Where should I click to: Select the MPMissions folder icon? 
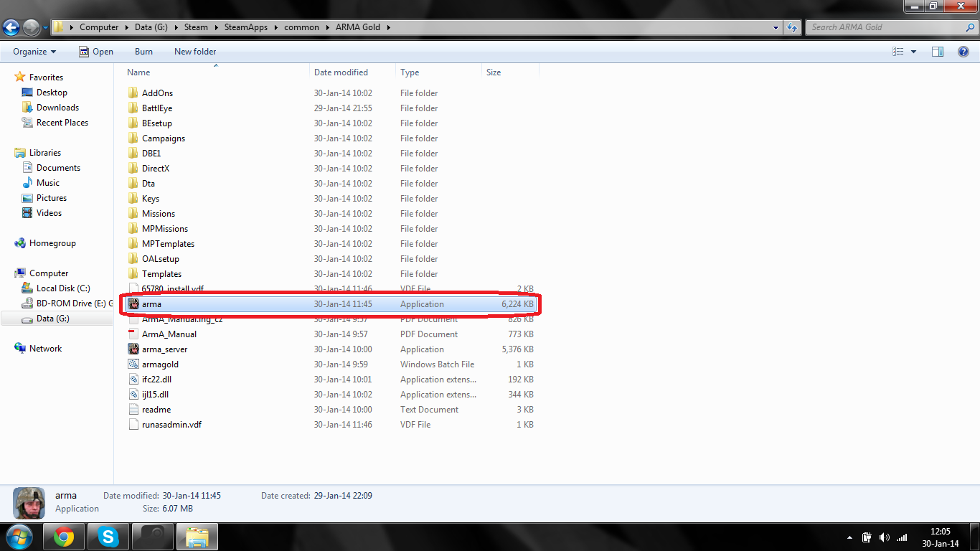coord(133,229)
